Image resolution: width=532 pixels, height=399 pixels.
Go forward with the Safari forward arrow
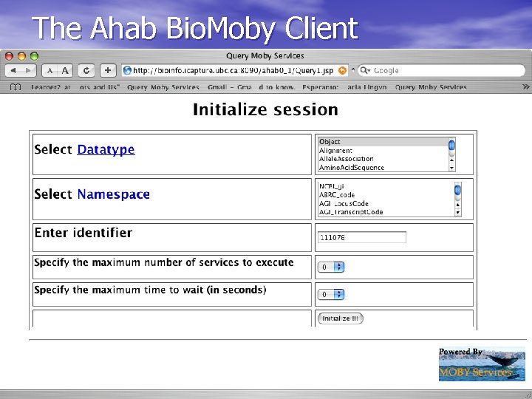[29, 71]
